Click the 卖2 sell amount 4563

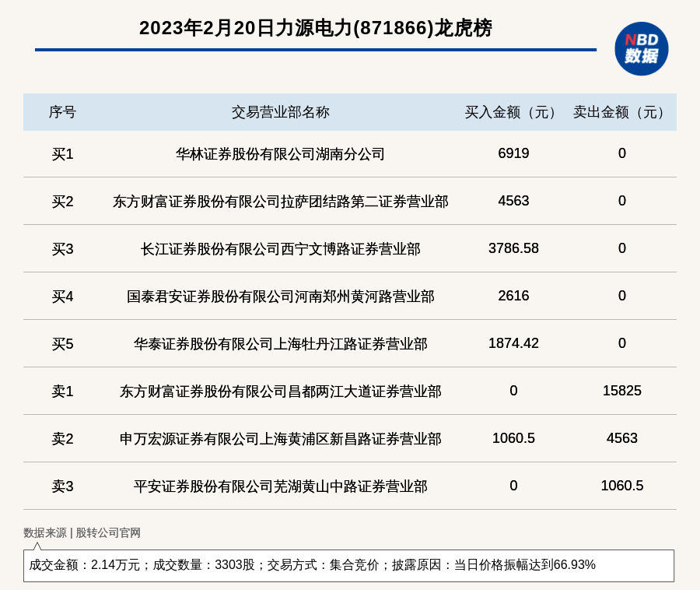point(622,437)
